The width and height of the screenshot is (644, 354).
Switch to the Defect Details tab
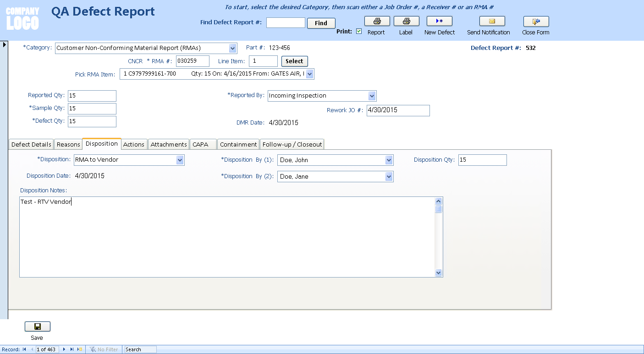pyautogui.click(x=31, y=144)
